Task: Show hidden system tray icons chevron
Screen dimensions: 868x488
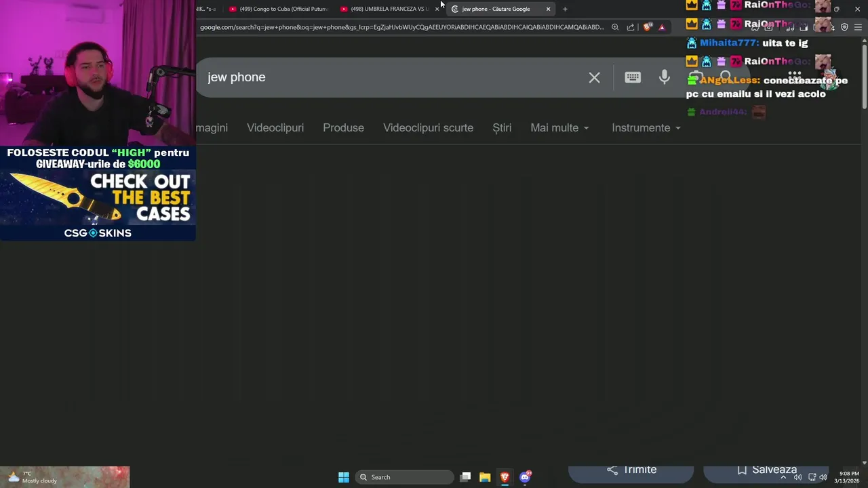Action: [783, 477]
